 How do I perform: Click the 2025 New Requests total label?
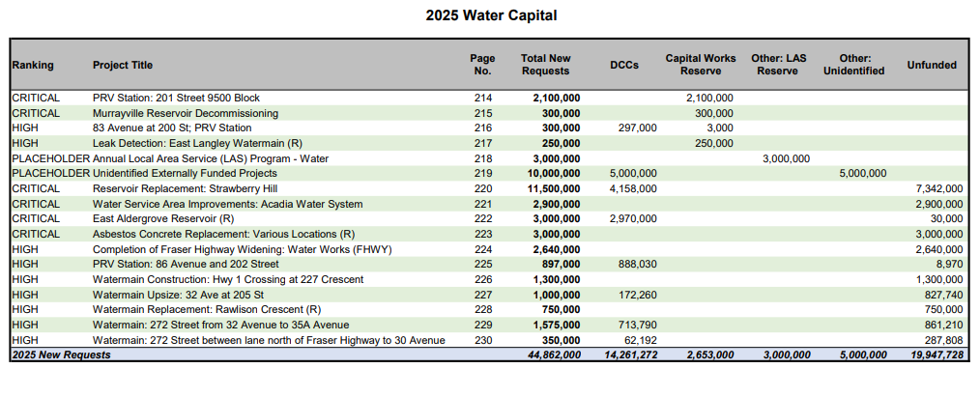coord(62,354)
